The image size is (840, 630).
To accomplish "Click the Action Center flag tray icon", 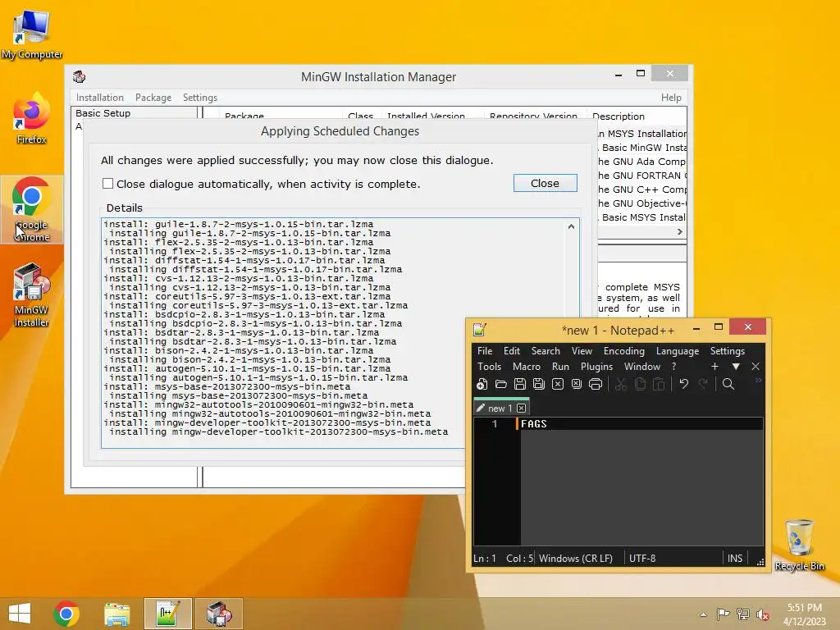I will pyautogui.click(x=723, y=614).
